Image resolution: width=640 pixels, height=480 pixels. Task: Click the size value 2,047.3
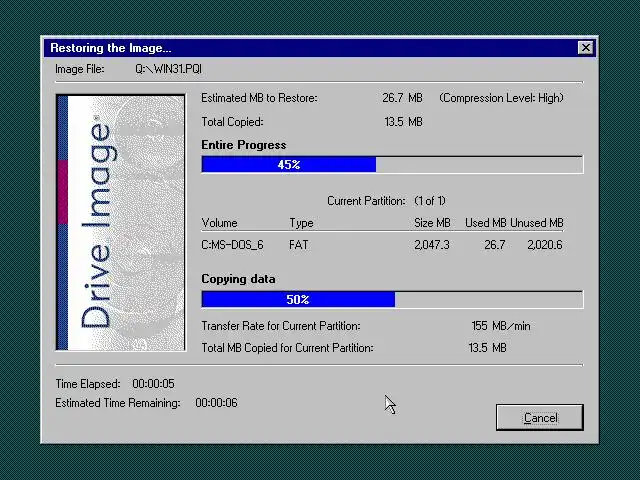pos(432,245)
